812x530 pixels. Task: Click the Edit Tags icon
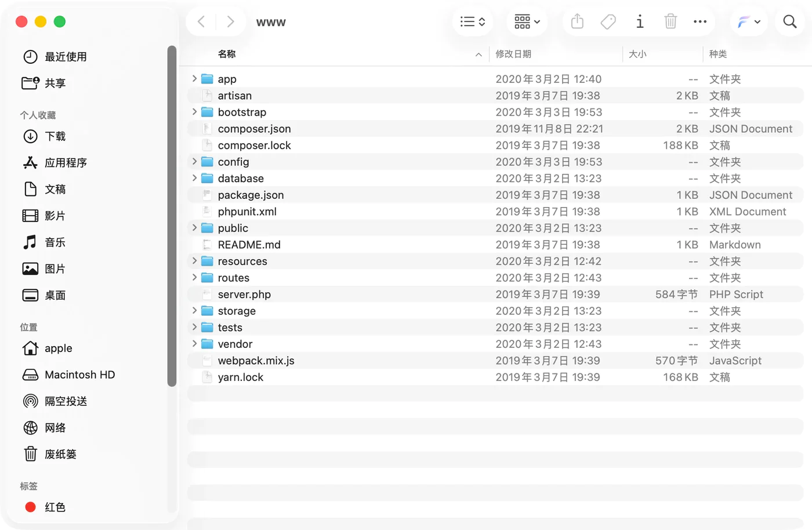coord(608,22)
